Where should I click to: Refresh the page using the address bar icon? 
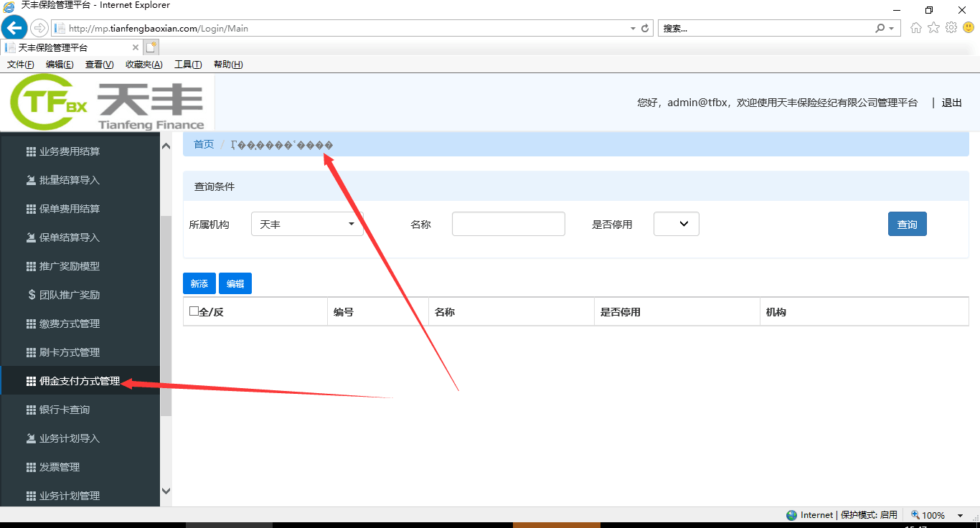click(x=645, y=29)
